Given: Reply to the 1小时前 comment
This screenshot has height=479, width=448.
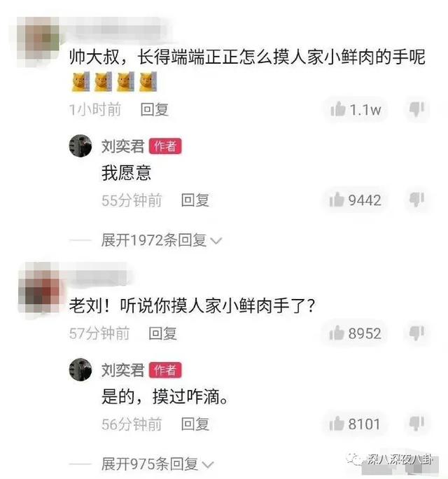Looking at the screenshot, I should [154, 109].
